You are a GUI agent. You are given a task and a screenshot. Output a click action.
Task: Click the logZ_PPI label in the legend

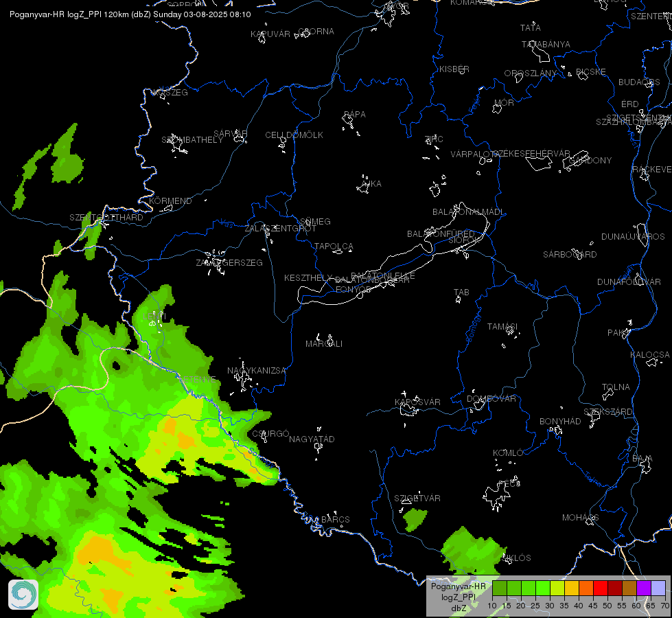[458, 597]
